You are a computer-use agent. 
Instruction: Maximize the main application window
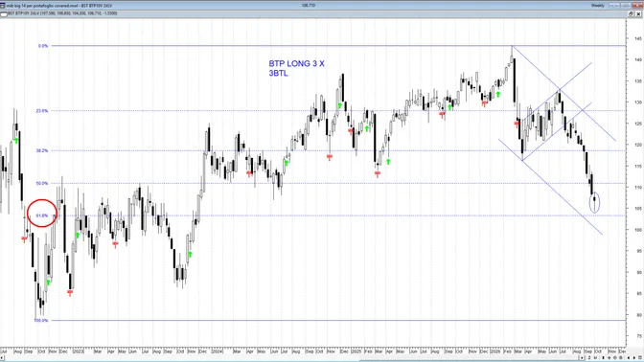[626, 6]
